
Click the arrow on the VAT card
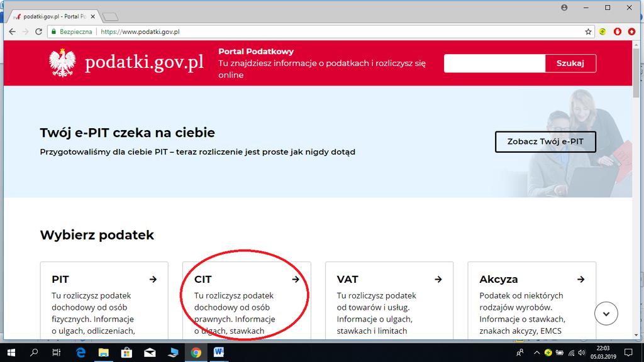438,280
